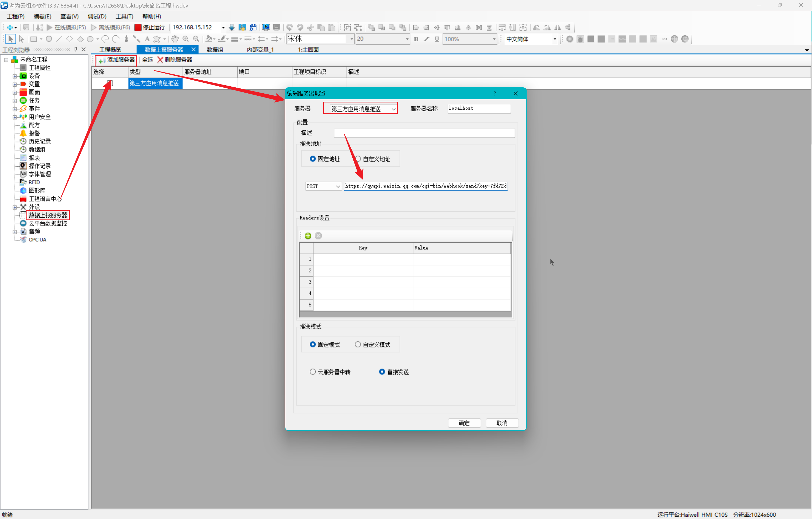The image size is (812, 519).
Task: Click the zoom out magnifier icon
Action: pyautogui.click(x=196, y=39)
